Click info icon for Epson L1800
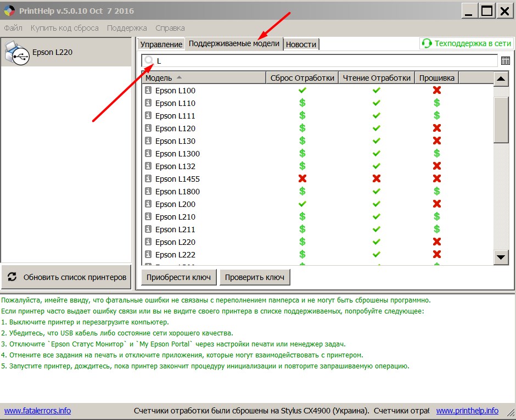 point(148,191)
